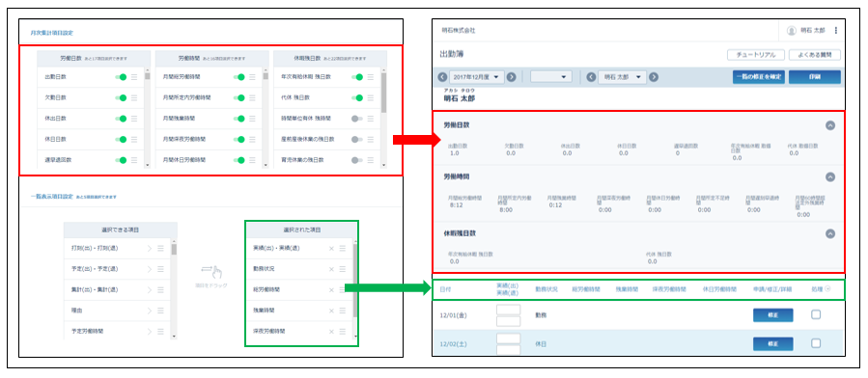Click the 印刷 button

click(x=815, y=77)
